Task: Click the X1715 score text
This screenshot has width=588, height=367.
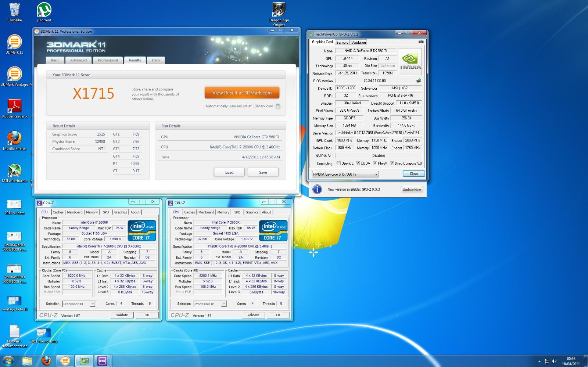Action: point(93,94)
